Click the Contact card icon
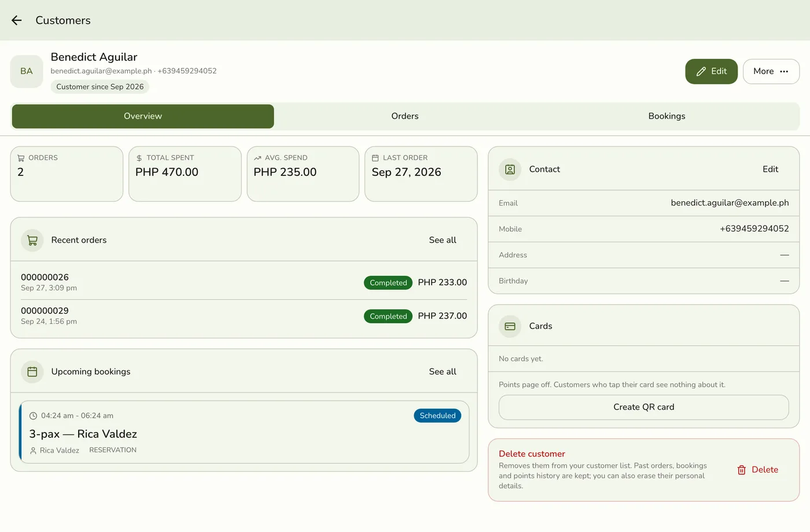This screenshot has width=810, height=532. 510,169
